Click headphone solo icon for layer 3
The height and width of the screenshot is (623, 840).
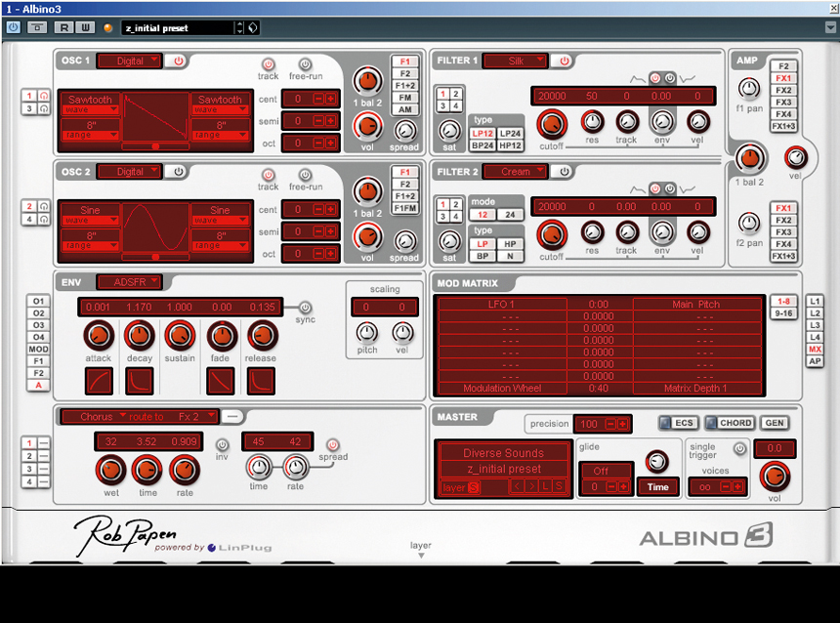tap(43, 108)
